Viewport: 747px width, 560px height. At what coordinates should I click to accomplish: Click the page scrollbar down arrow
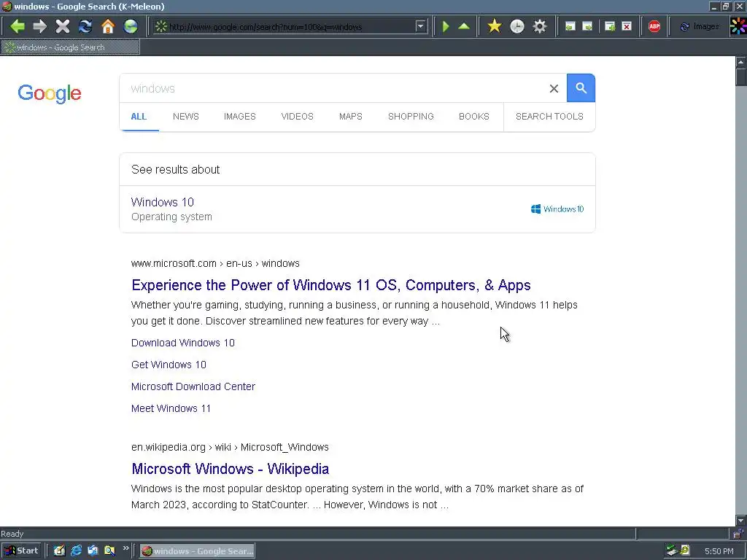pyautogui.click(x=741, y=521)
